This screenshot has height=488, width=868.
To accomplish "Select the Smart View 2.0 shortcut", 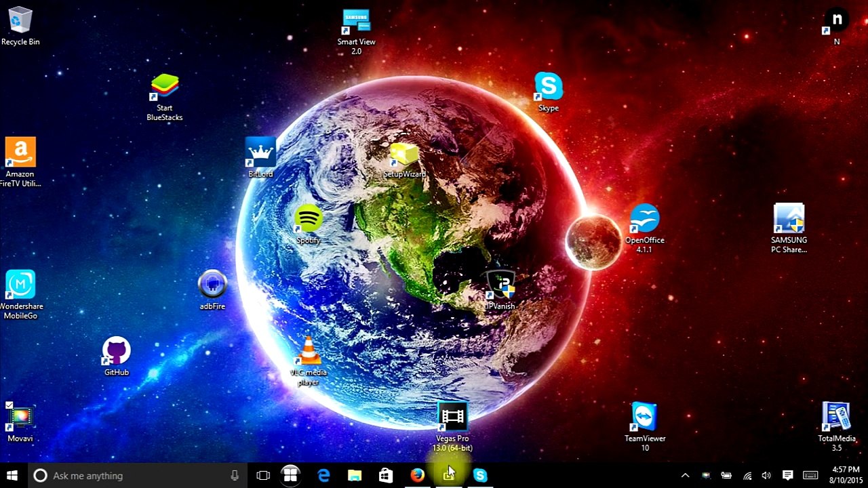I will pyautogui.click(x=356, y=32).
